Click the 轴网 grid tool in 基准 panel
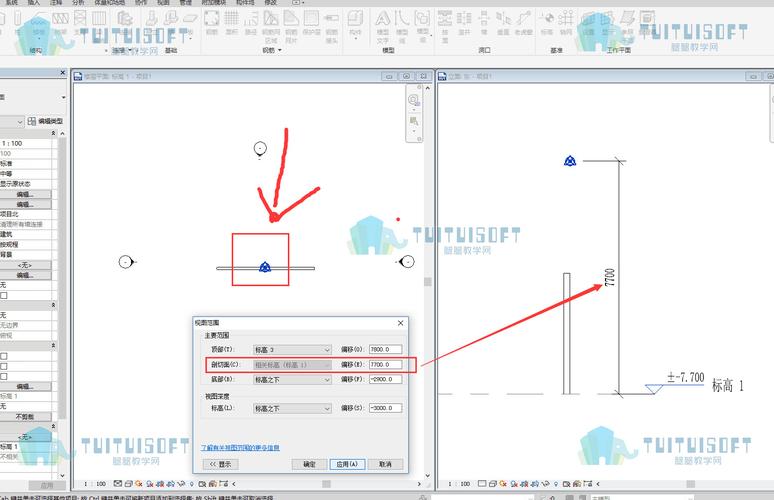The height and width of the screenshot is (500, 774). point(566,24)
